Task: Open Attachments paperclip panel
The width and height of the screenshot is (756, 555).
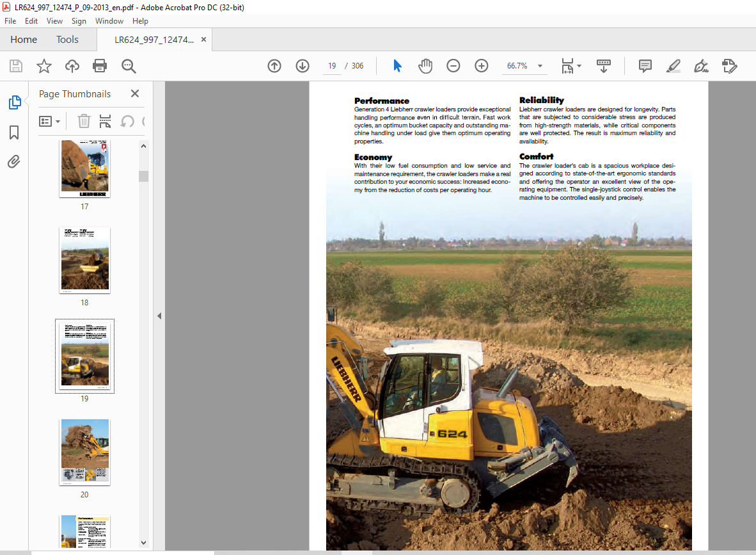Action: (x=14, y=162)
